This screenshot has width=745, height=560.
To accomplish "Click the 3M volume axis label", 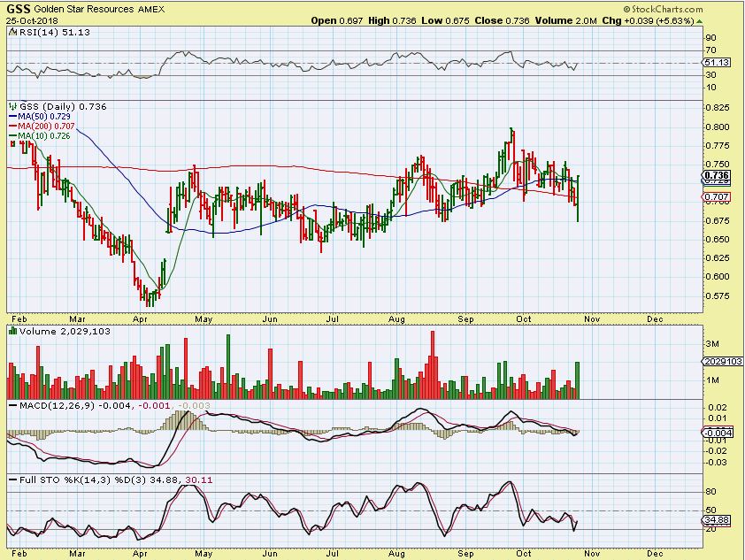I will [x=712, y=344].
